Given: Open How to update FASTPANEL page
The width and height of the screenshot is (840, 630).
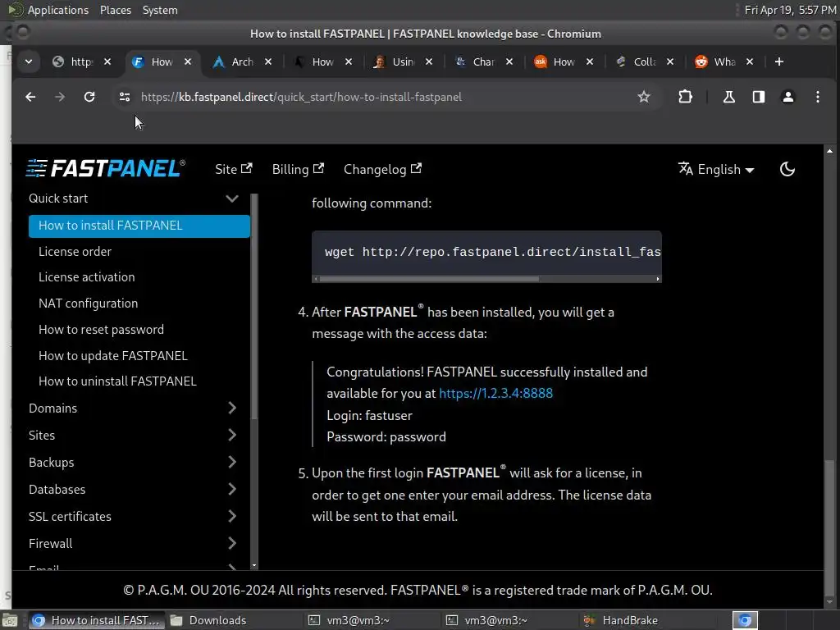Looking at the screenshot, I should [x=113, y=356].
